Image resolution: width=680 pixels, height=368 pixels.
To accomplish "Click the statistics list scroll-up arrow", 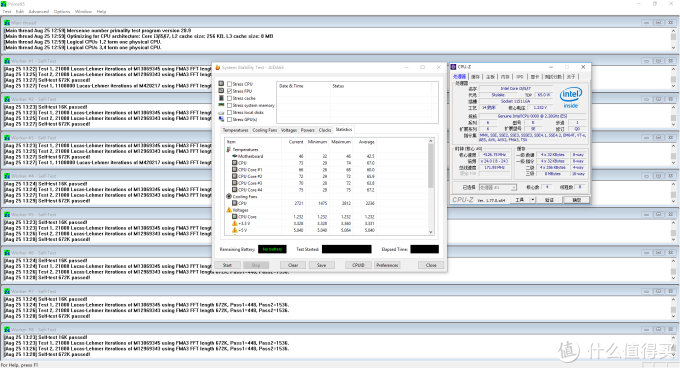I will [431, 141].
